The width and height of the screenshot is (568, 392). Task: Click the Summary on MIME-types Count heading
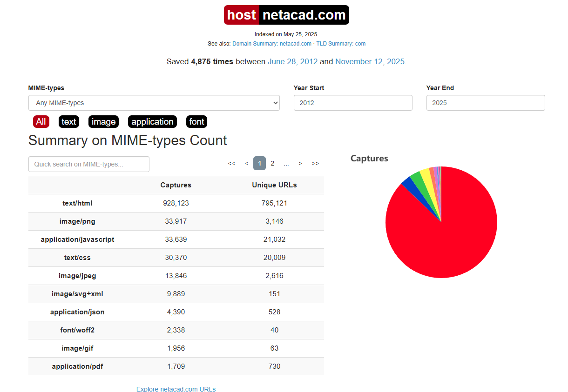(x=128, y=140)
